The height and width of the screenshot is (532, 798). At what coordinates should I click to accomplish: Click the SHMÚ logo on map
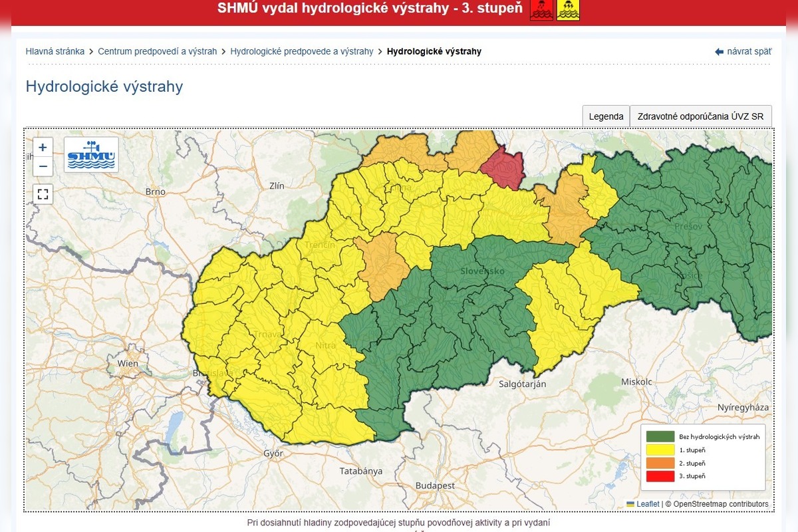pos(91,155)
